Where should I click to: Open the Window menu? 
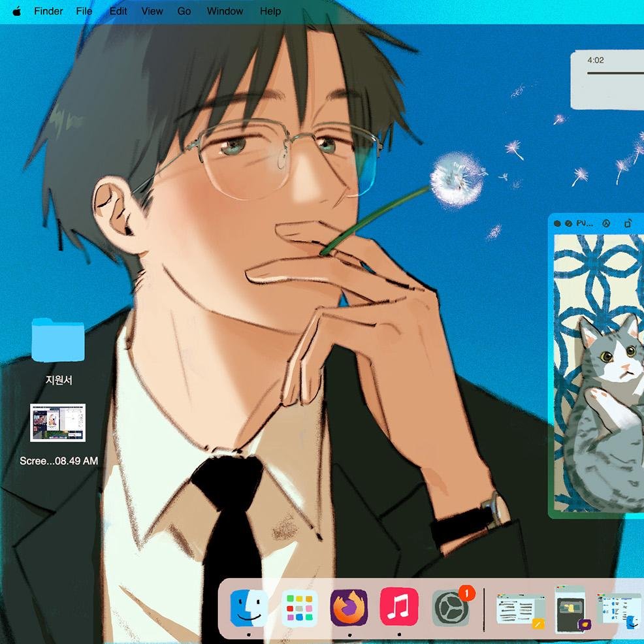[225, 11]
